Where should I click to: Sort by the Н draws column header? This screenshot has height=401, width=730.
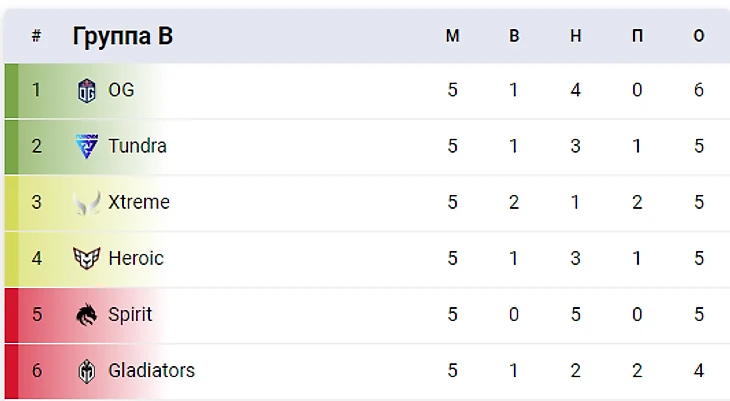575,37
